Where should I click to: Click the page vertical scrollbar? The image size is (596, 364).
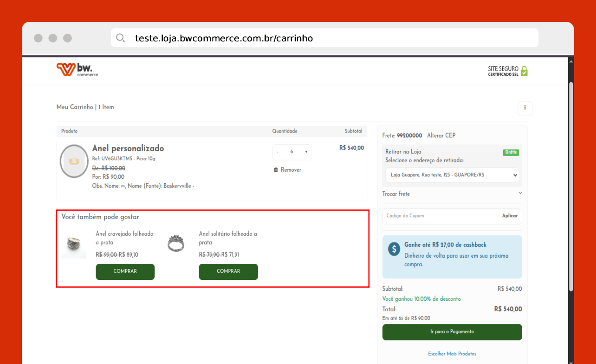coord(571,187)
